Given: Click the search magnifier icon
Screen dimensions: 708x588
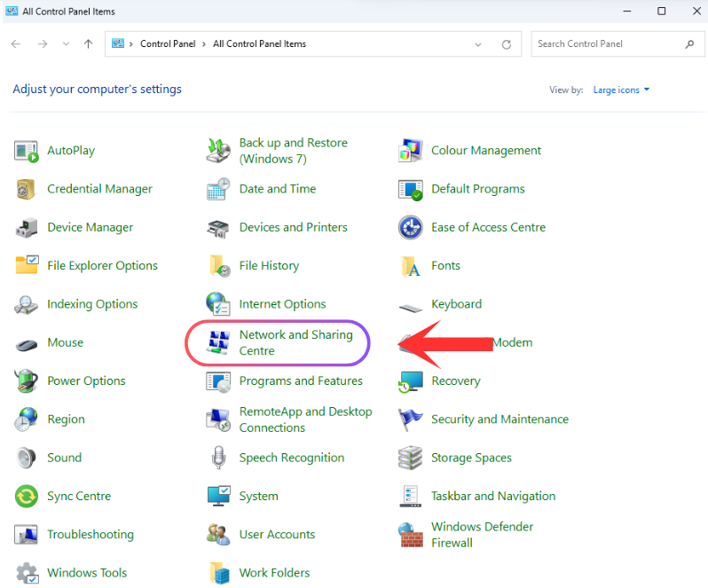Looking at the screenshot, I should [689, 43].
